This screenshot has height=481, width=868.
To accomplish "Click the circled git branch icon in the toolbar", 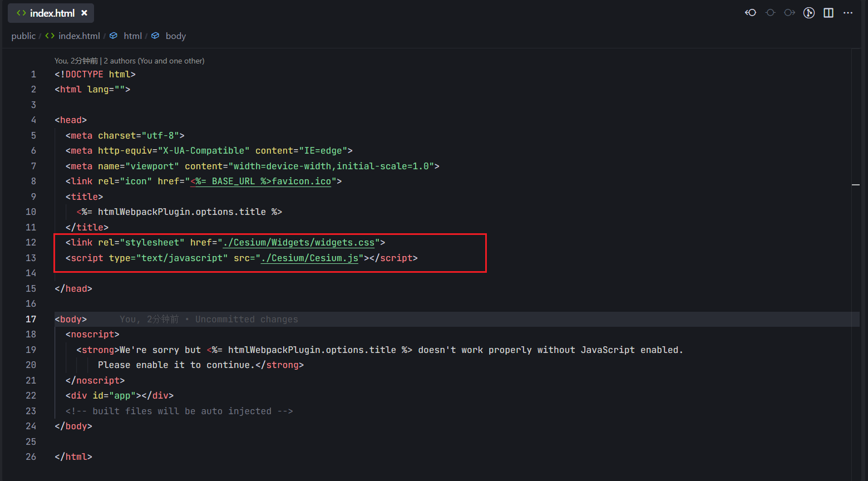I will point(809,13).
